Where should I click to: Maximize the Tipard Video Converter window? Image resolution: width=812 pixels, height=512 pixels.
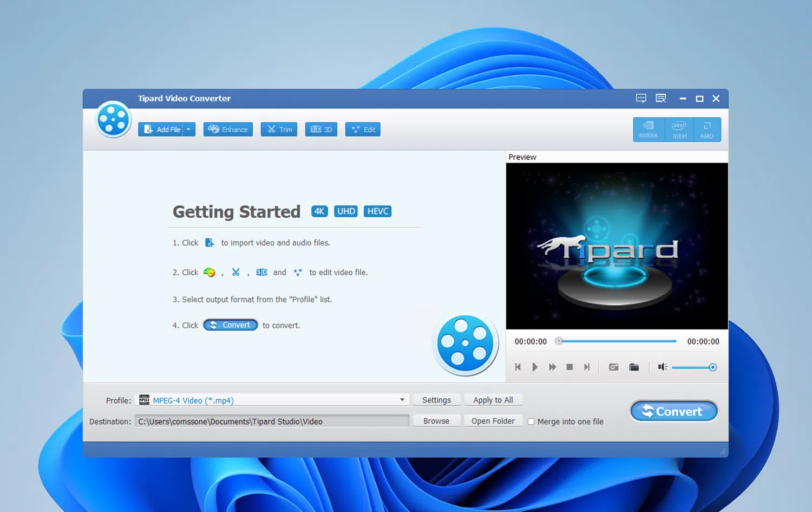pyautogui.click(x=699, y=99)
